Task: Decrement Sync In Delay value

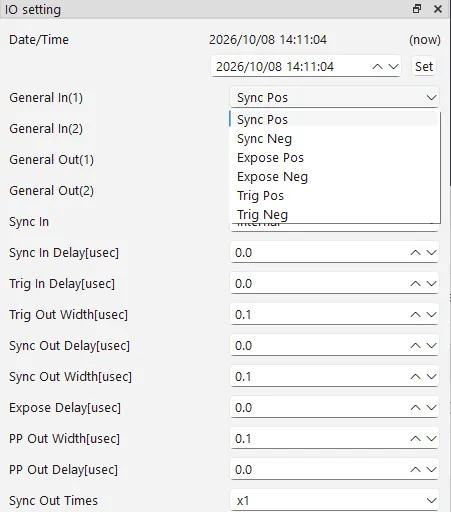Action: pyautogui.click(x=431, y=253)
